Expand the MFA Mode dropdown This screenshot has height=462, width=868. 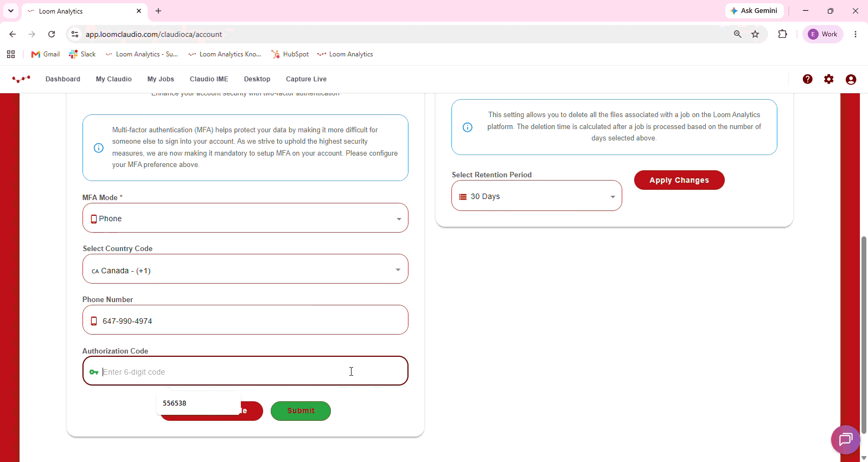(245, 218)
